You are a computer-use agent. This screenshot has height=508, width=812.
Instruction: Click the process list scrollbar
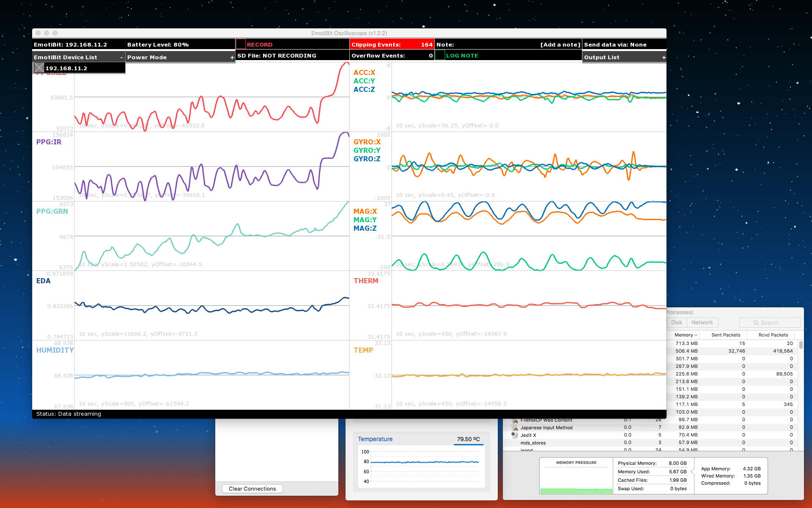pos(801,345)
